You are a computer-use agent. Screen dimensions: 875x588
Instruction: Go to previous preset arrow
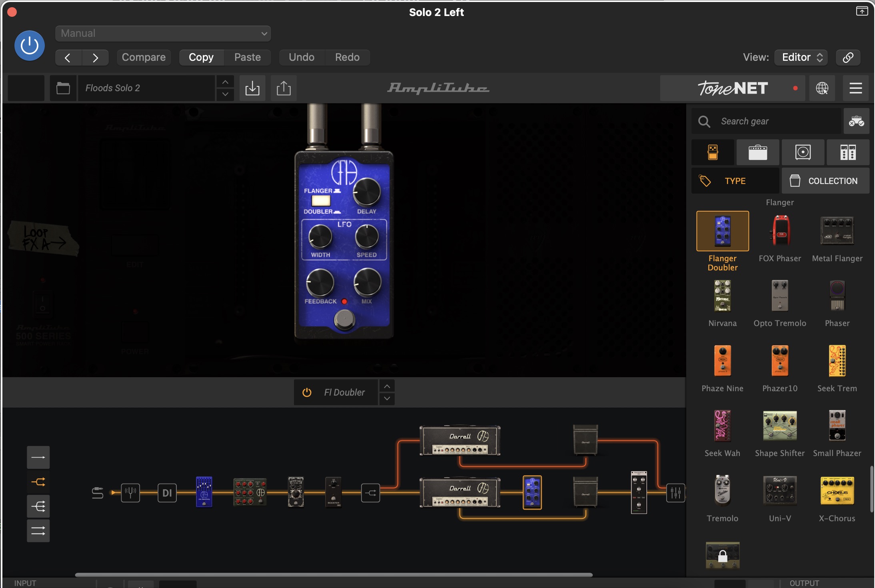(68, 58)
